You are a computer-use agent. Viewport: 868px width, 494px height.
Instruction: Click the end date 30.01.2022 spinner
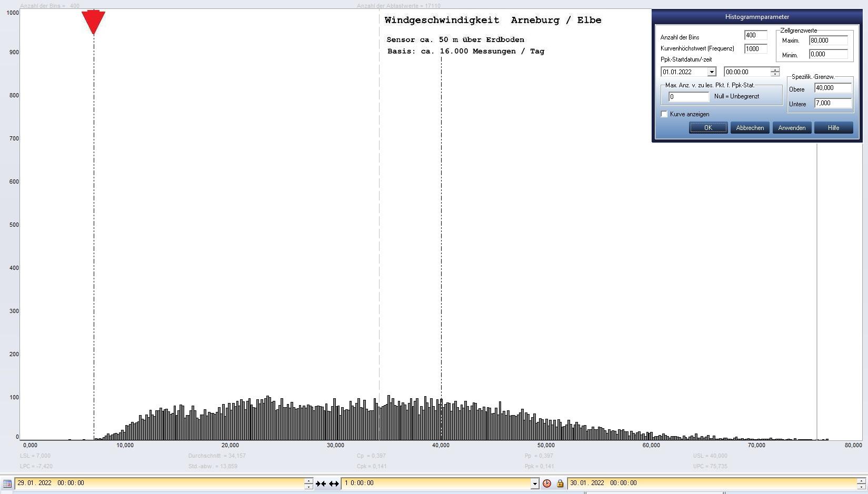(861, 483)
